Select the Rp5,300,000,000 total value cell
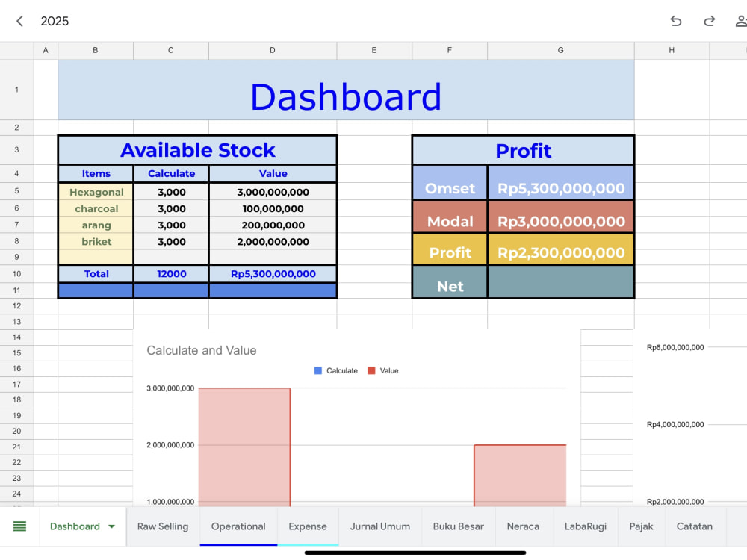747x560 pixels. (x=273, y=274)
